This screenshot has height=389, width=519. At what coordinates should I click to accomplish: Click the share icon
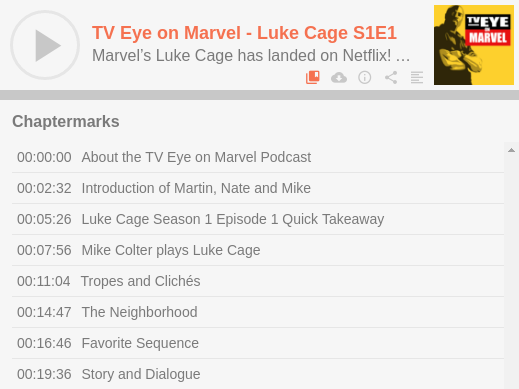[x=391, y=77]
